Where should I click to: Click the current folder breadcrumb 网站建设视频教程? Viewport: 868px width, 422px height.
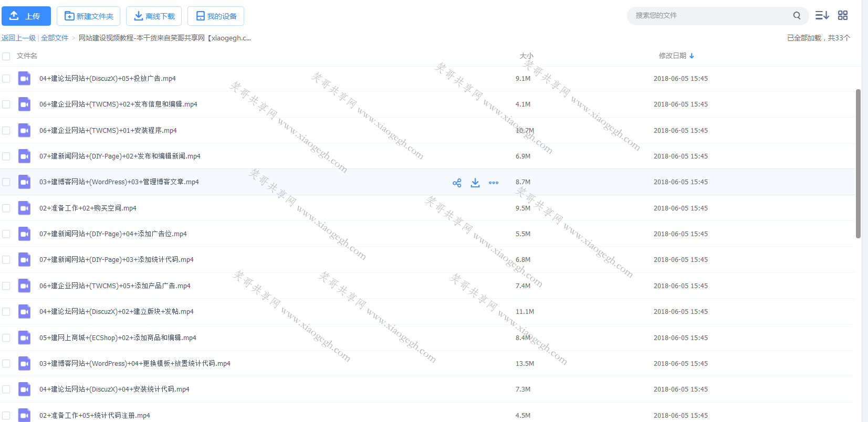coord(165,38)
